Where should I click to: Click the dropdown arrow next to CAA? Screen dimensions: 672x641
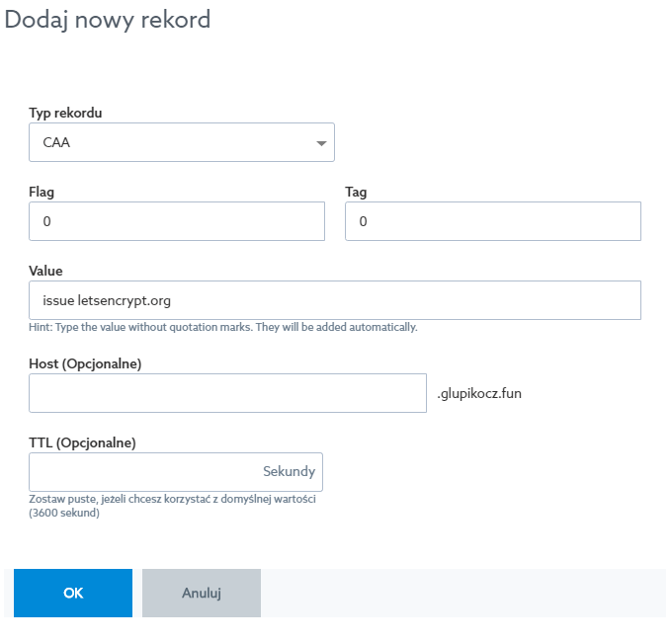pyautogui.click(x=321, y=144)
